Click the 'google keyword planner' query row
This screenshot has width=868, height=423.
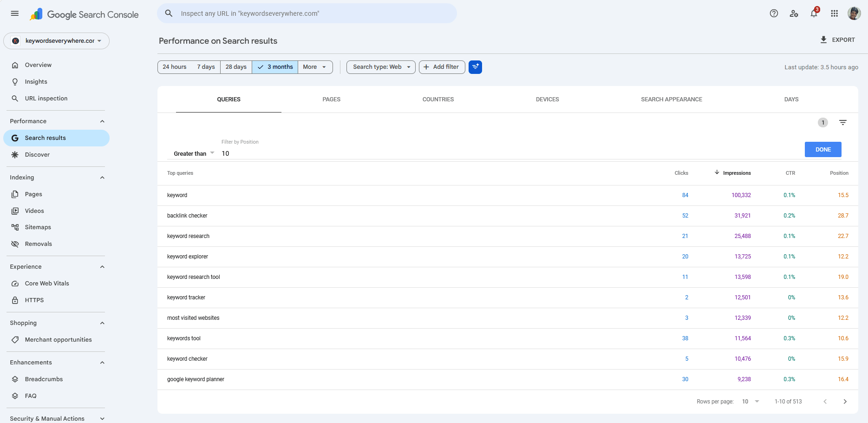tap(508, 379)
